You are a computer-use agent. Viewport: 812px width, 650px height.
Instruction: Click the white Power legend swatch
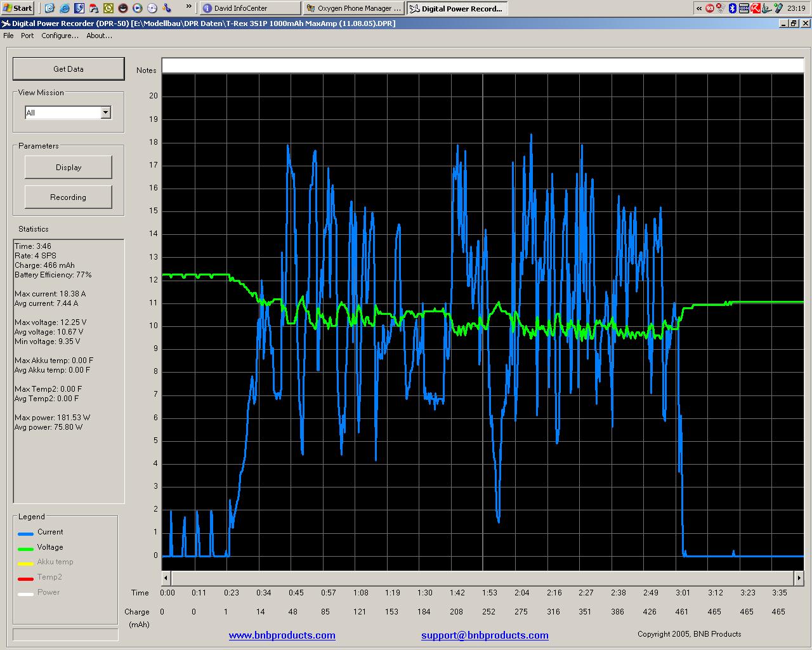pyautogui.click(x=25, y=594)
